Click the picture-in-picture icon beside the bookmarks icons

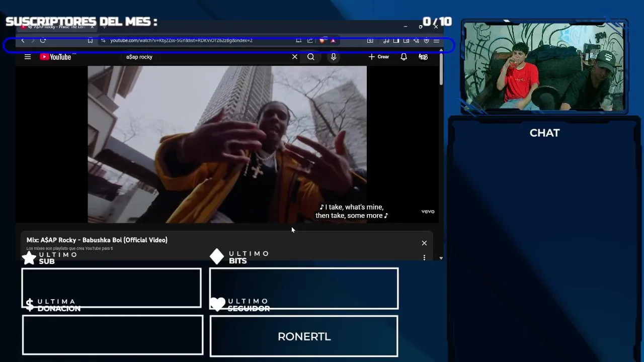click(370, 41)
